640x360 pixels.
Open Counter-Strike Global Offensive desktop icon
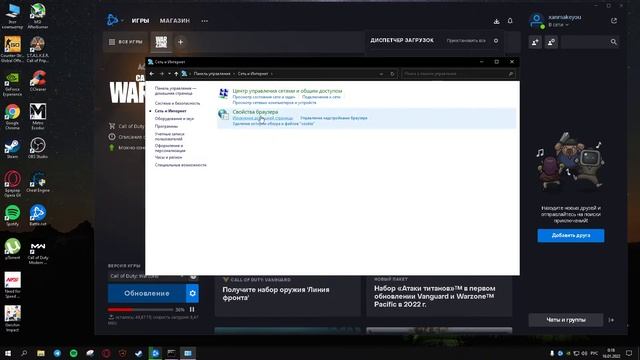[12, 49]
